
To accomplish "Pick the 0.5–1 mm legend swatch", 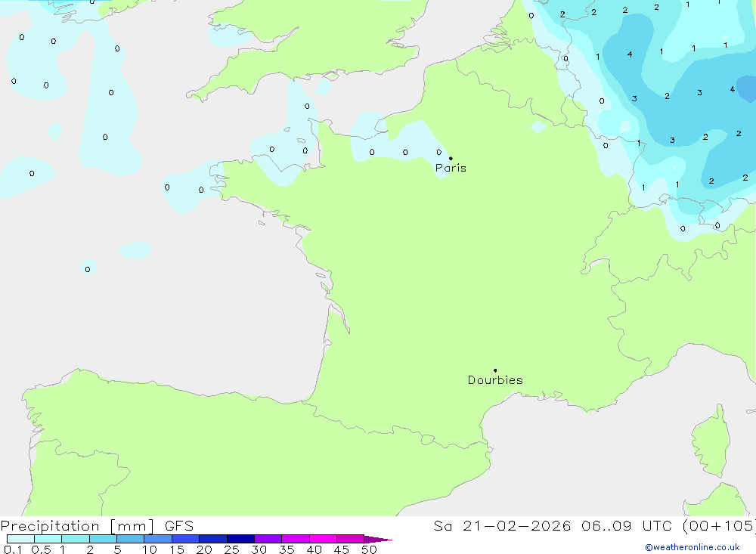I will pyautogui.click(x=48, y=539).
